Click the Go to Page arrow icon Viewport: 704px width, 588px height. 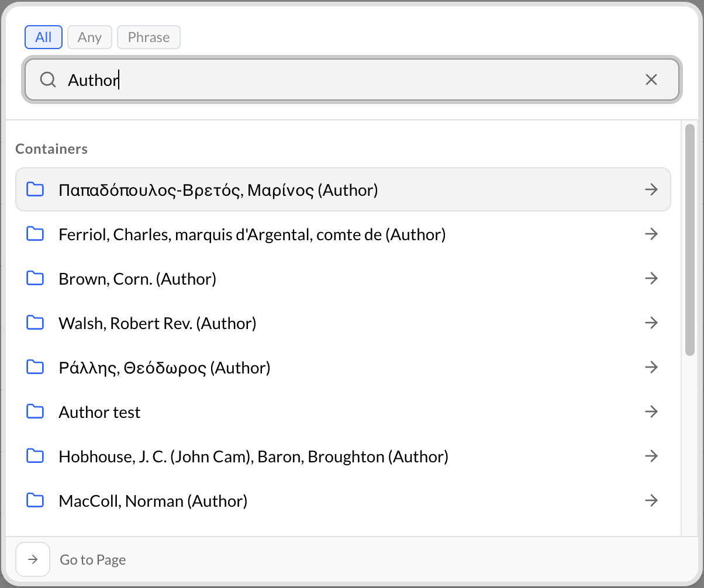point(33,559)
